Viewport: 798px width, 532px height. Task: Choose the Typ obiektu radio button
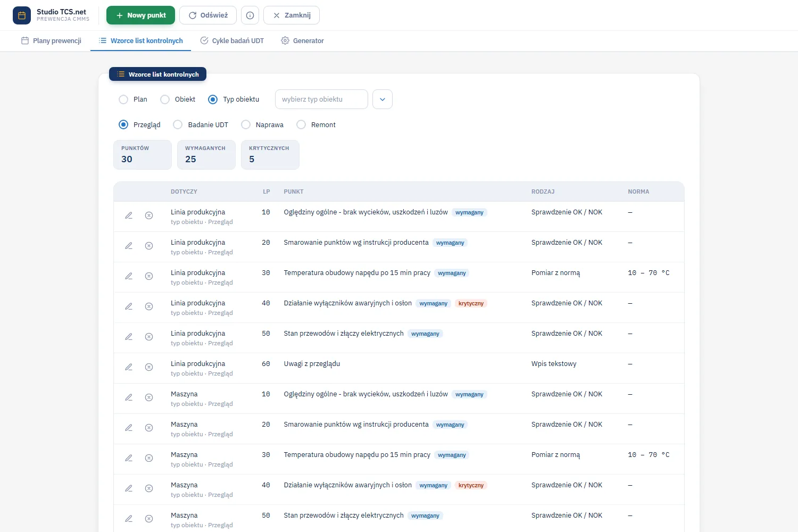point(213,99)
